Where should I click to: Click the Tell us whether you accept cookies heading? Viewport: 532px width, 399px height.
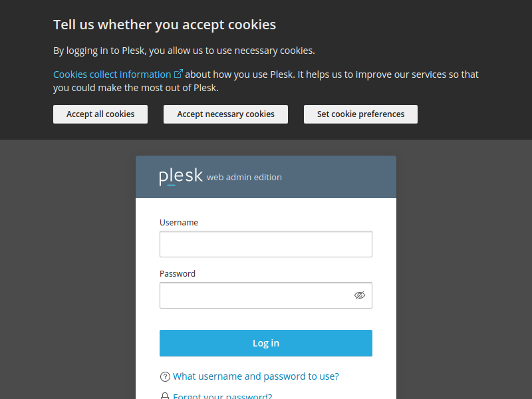[x=164, y=25]
